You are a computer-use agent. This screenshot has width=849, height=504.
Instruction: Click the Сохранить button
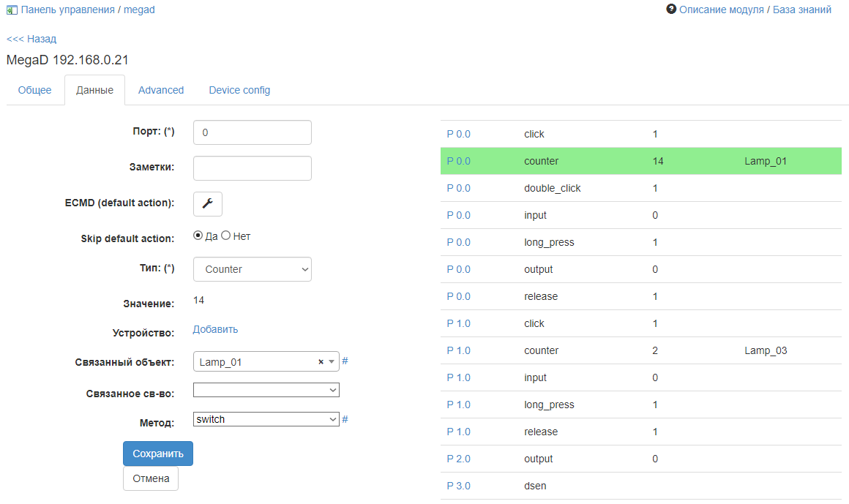pos(158,454)
